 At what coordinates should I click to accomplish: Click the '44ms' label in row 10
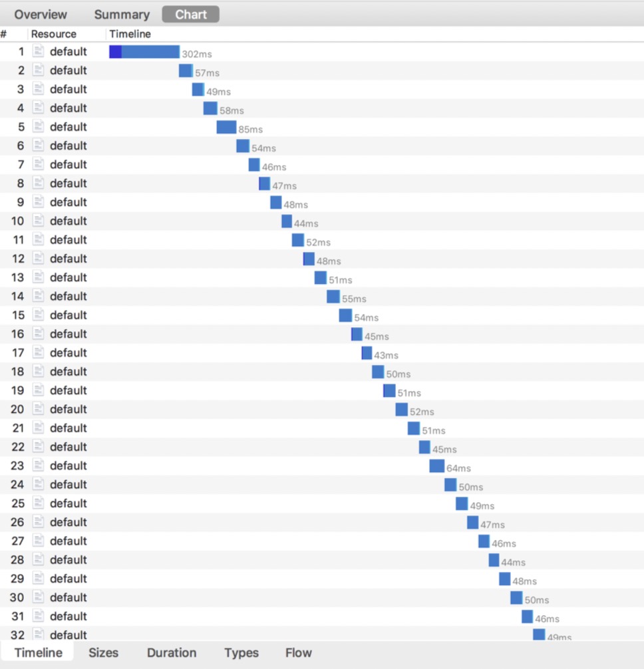[x=306, y=223]
